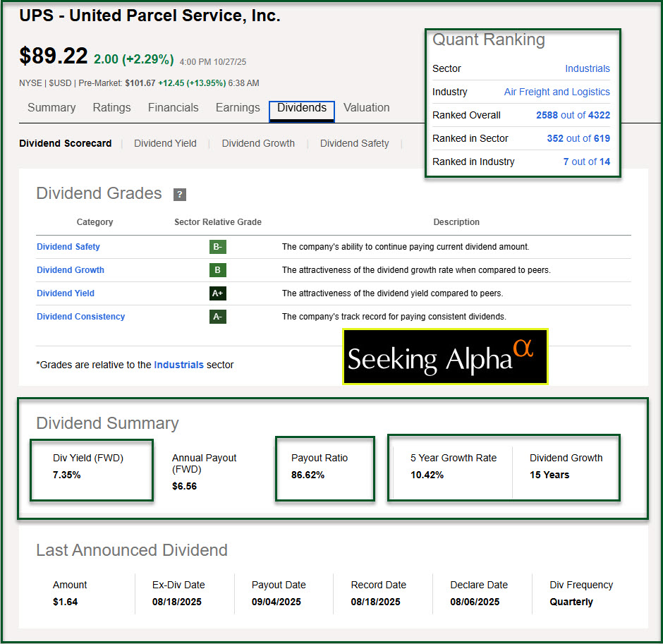This screenshot has width=663, height=644.
Task: Click the B- Dividend Safety grade badge
Action: tap(218, 247)
